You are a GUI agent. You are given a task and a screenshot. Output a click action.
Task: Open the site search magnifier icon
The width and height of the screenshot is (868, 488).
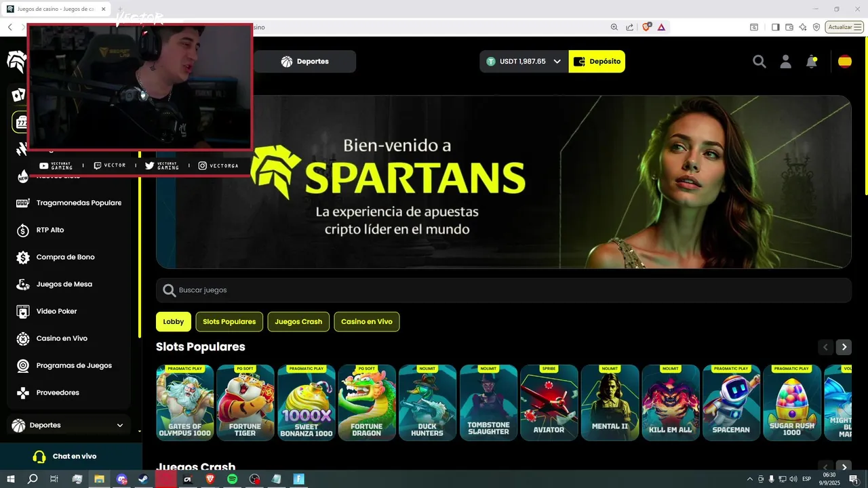[x=759, y=62]
